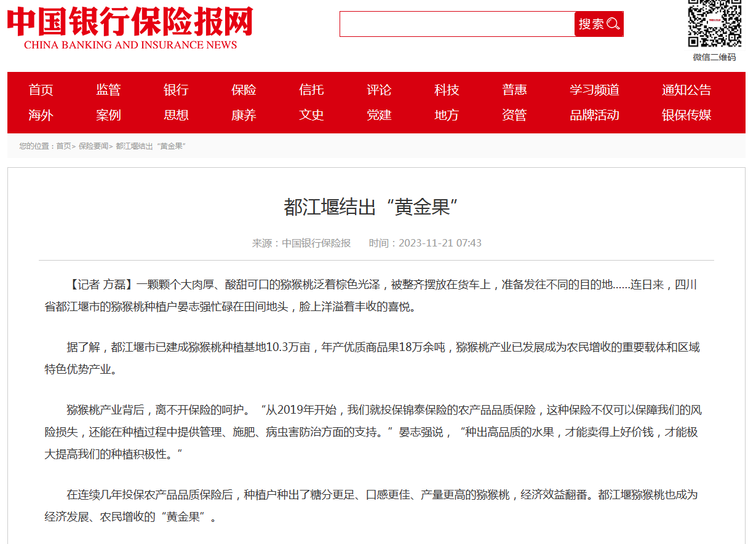This screenshot has width=756, height=544.
Task: Open the 评论 section
Action: coord(379,90)
